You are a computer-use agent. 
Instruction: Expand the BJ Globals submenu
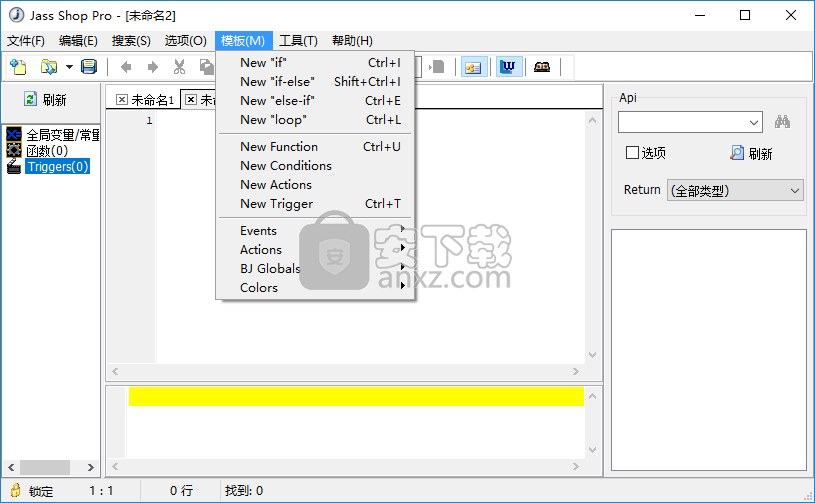pos(315,268)
